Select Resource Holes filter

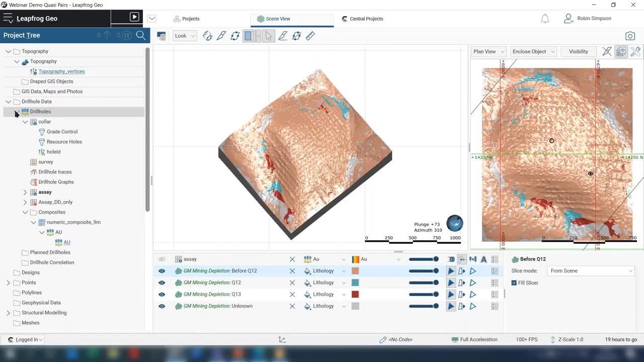point(64,142)
